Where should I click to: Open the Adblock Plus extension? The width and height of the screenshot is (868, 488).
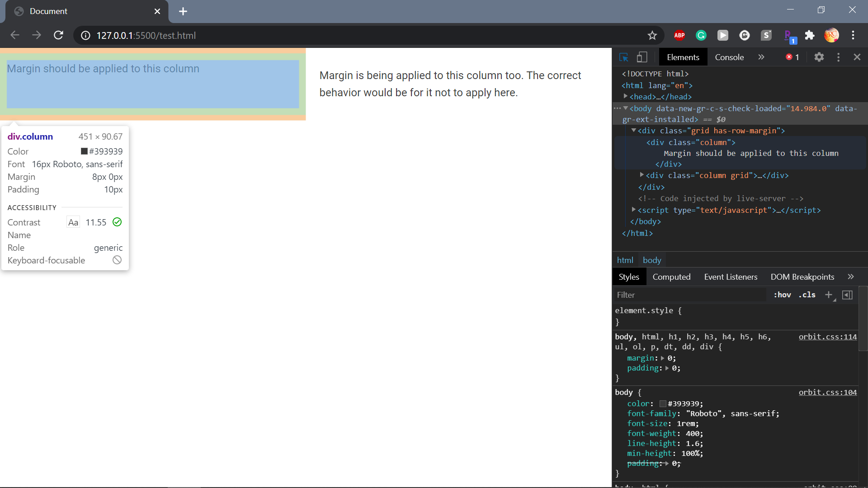(x=679, y=35)
